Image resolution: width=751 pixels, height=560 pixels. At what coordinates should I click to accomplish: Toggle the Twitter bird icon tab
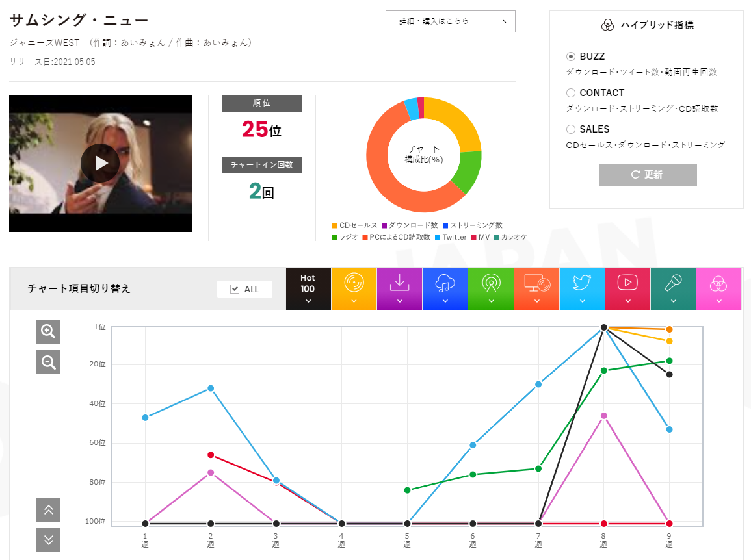[x=582, y=289]
